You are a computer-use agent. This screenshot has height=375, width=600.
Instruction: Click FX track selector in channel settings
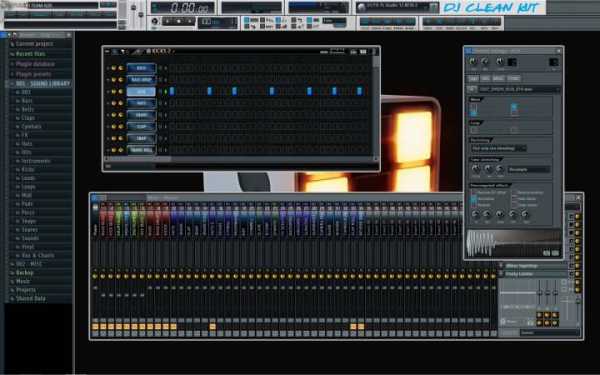553,62
